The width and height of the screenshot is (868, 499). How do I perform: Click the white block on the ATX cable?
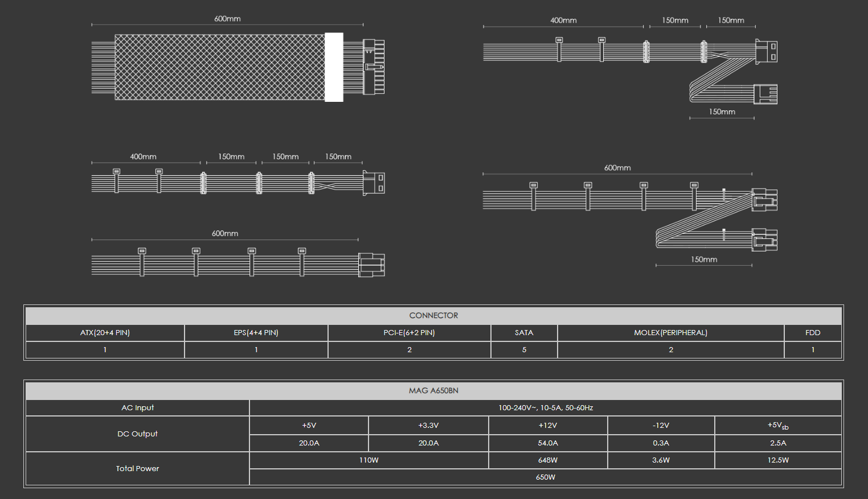click(334, 67)
